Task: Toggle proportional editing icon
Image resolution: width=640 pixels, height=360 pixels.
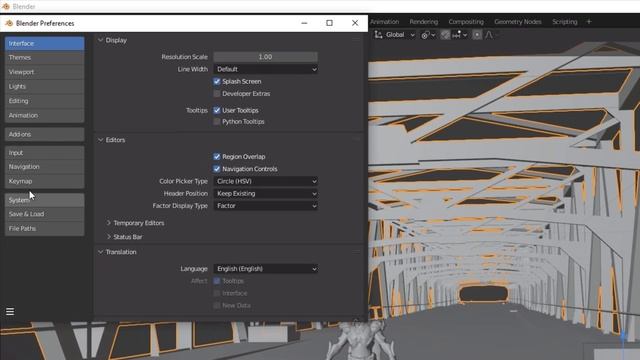Action: [477, 35]
